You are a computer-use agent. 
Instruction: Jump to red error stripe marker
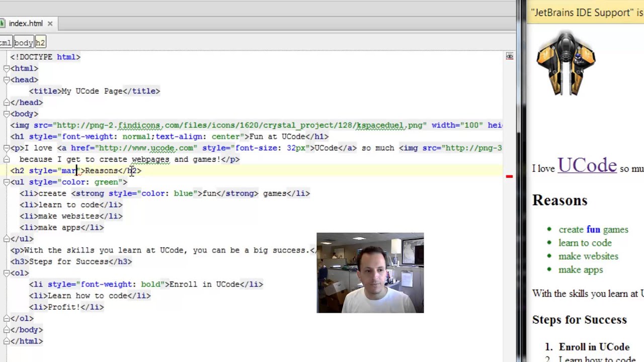[x=509, y=176]
